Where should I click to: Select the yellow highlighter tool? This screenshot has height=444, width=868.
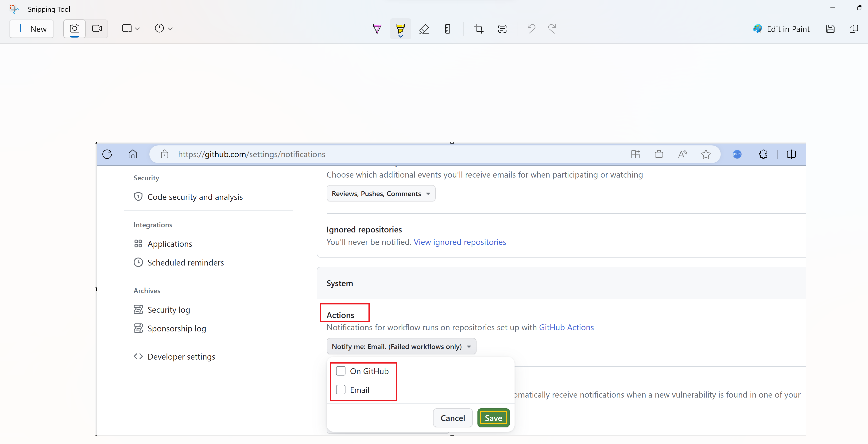point(400,28)
